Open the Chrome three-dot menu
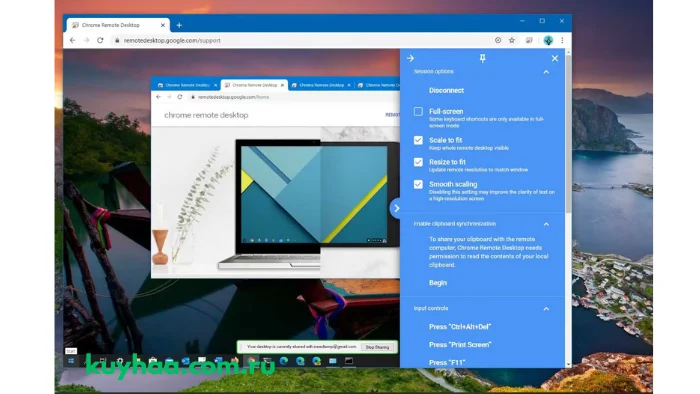Screen dimensions: 700x394 pos(562,40)
